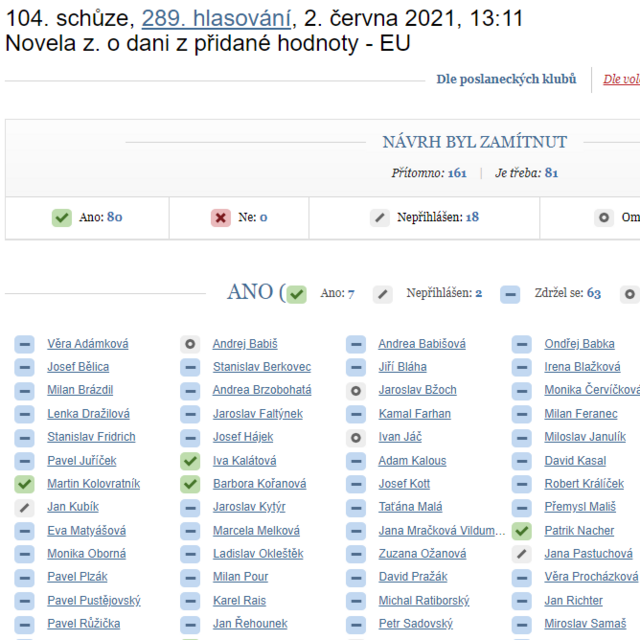Click pencil icon beside Jana Pastuchová
The height and width of the screenshot is (640, 640).
coord(521,554)
